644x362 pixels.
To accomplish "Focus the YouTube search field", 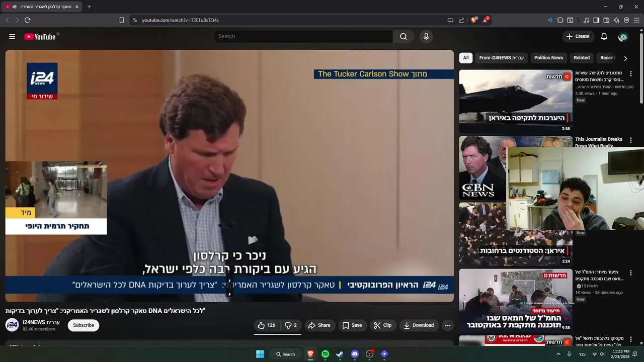I will click(x=303, y=37).
